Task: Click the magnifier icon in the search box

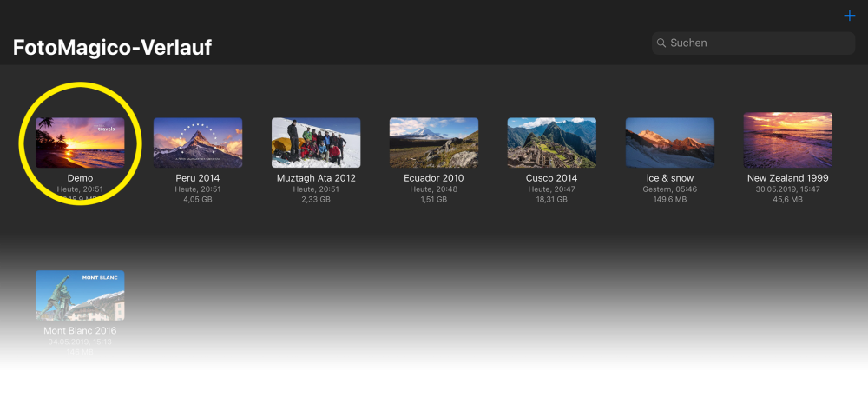Action: pos(661,43)
